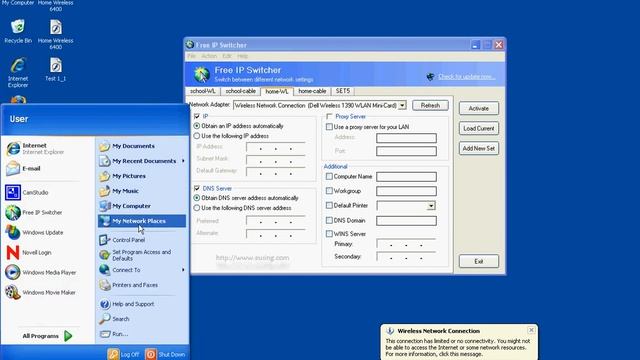Screen dimensions: 640x360
Task: Click the Check for update now link
Action: 467,77
